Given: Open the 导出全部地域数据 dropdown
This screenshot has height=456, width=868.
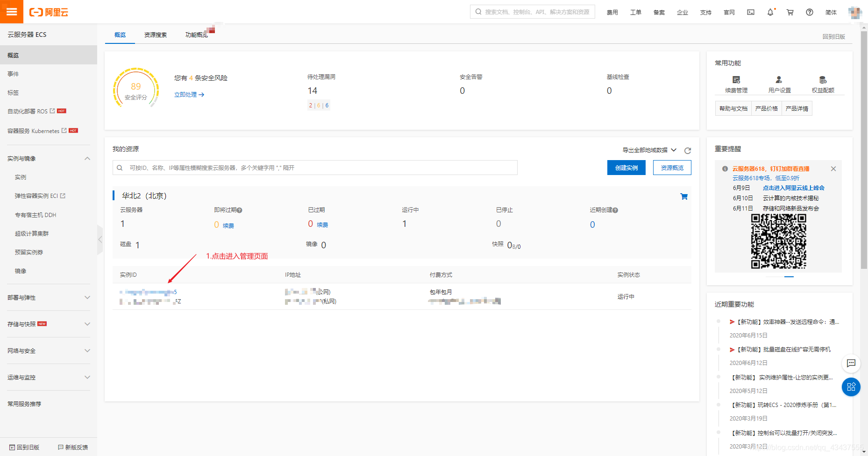Looking at the screenshot, I should pos(649,150).
